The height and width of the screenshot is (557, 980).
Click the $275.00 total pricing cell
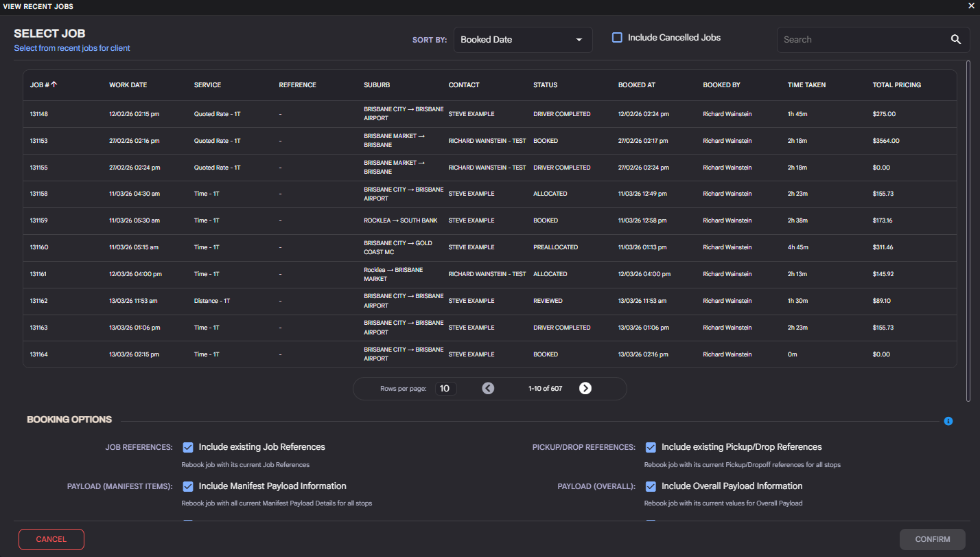tap(884, 114)
